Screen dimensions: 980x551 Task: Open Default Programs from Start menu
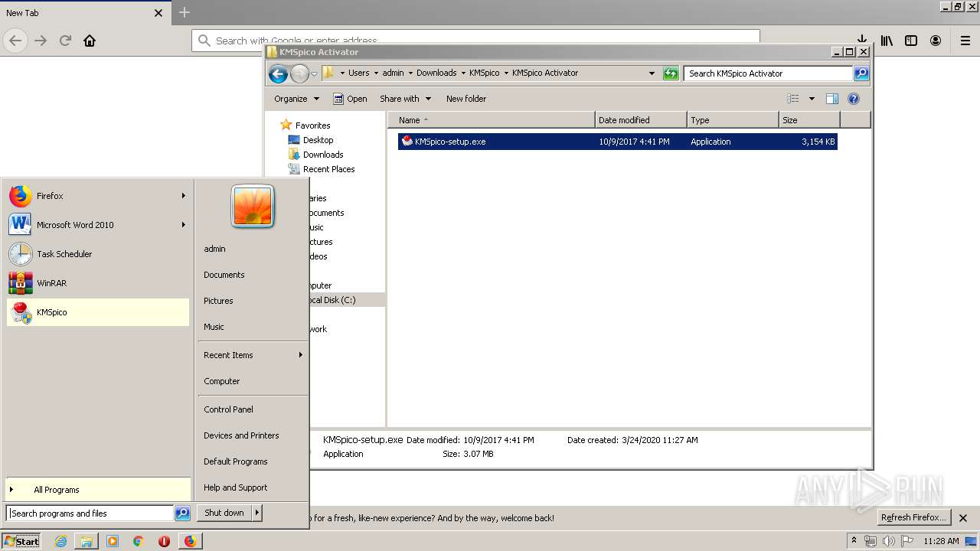pos(236,461)
